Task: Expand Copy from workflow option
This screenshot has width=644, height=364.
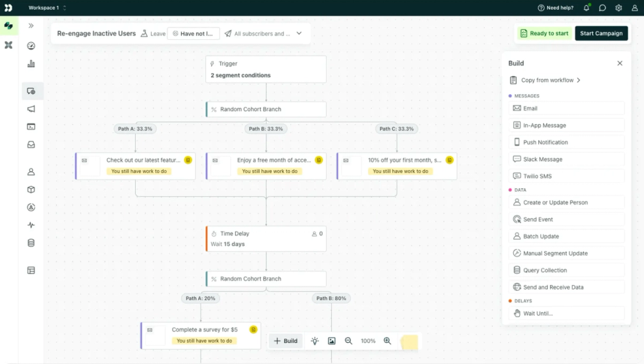Action: point(545,80)
